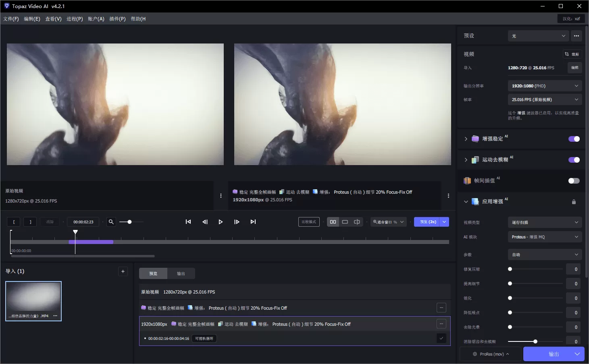Screen dimensions: 589x364
Task: Click the side-by-side comparison view icon
Action: coord(333,221)
